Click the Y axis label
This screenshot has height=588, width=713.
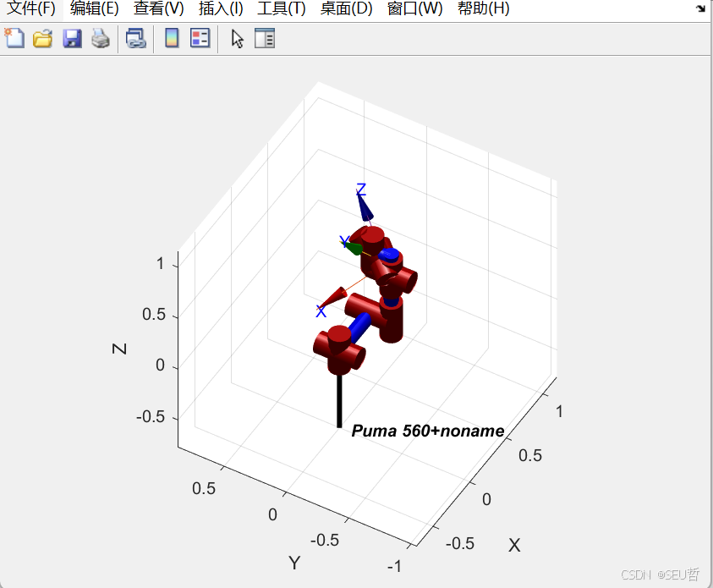294,563
